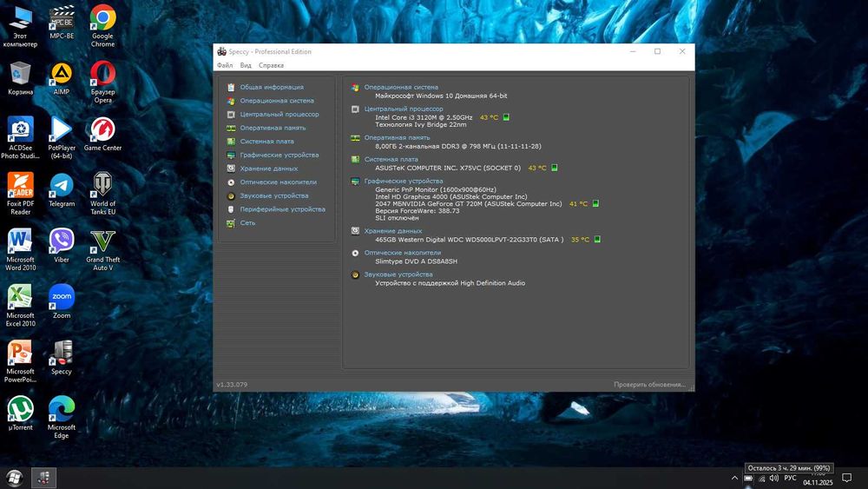Open Microsoft Edge desktop shortcut
This screenshot has height=489, width=868.
62,417
